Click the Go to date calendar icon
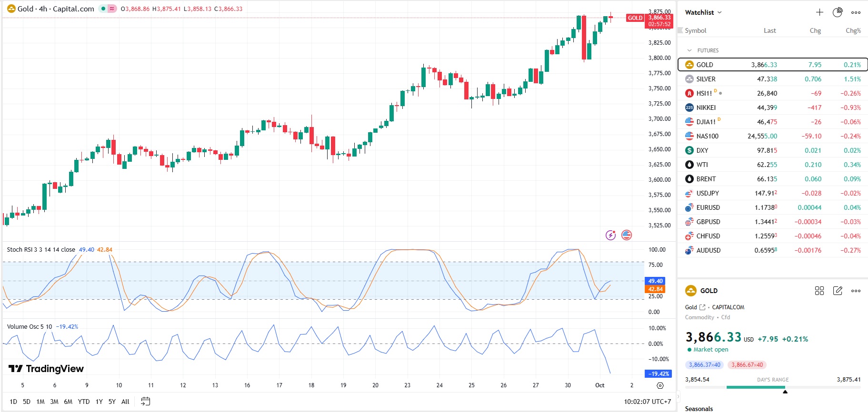 [146, 402]
